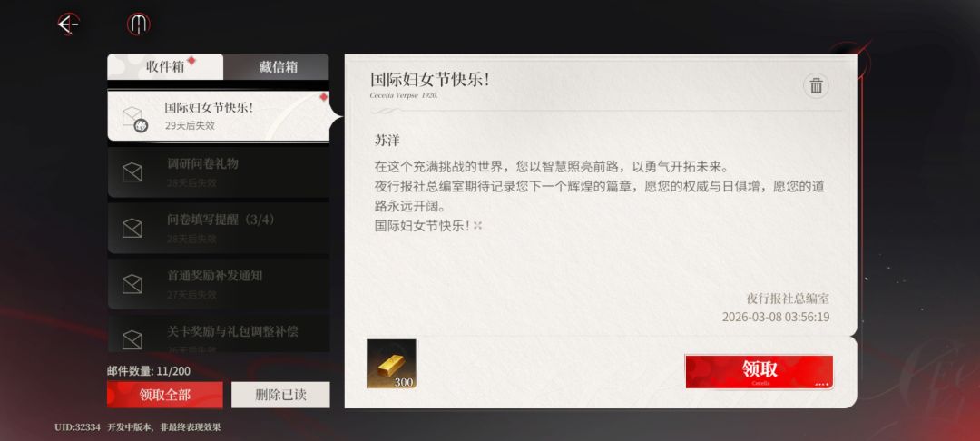Select the 关卡奖励与礼包调整补偿 mail

point(219,334)
